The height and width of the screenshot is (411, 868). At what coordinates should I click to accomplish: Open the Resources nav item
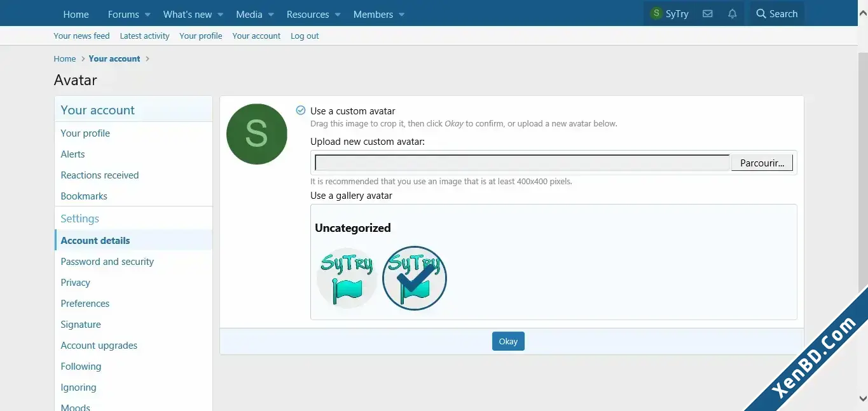(308, 14)
